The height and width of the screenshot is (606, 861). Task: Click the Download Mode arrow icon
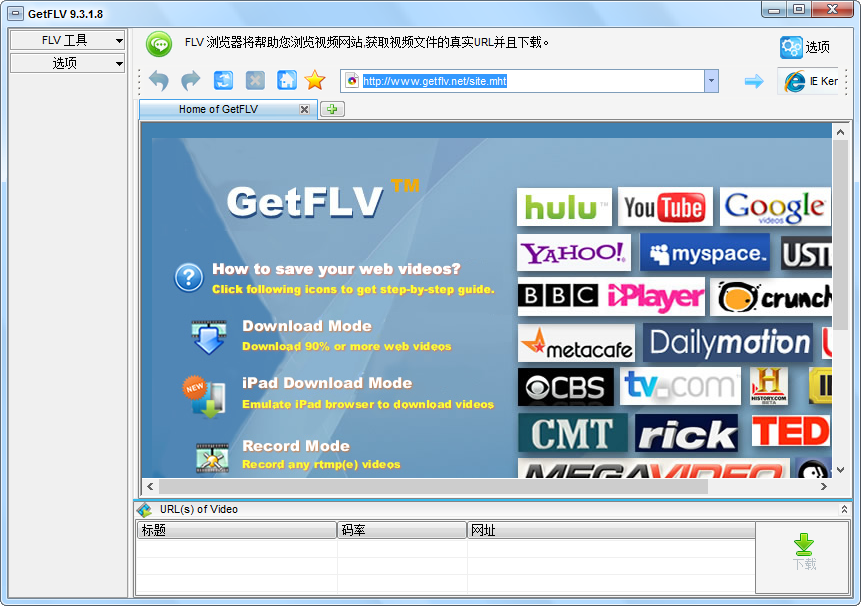209,336
